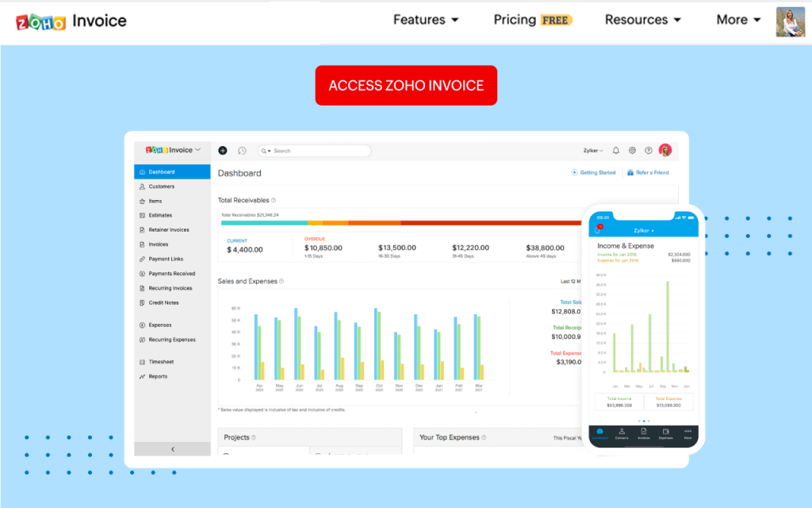Open the Zylker organization dropdown

coord(592,150)
